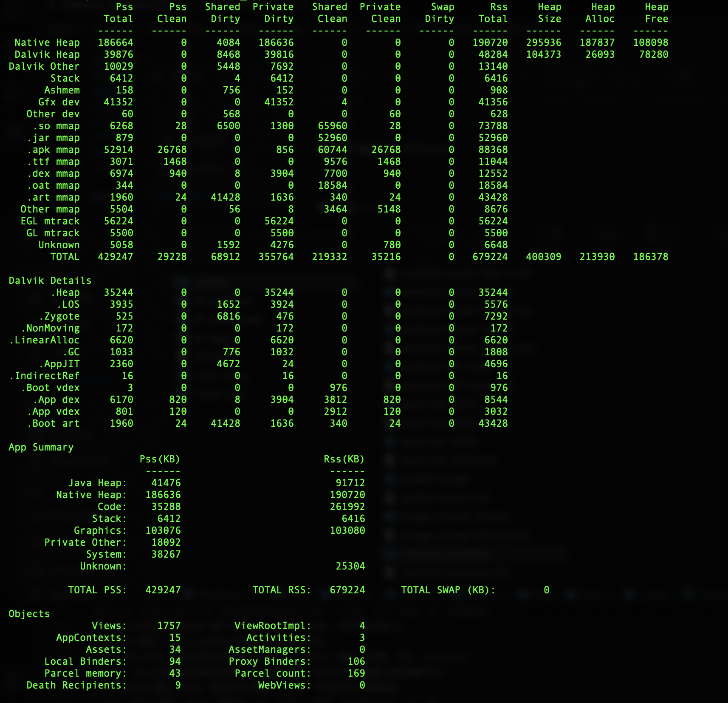
Task: Click the .LinearAlloc row label
Action: [45, 340]
